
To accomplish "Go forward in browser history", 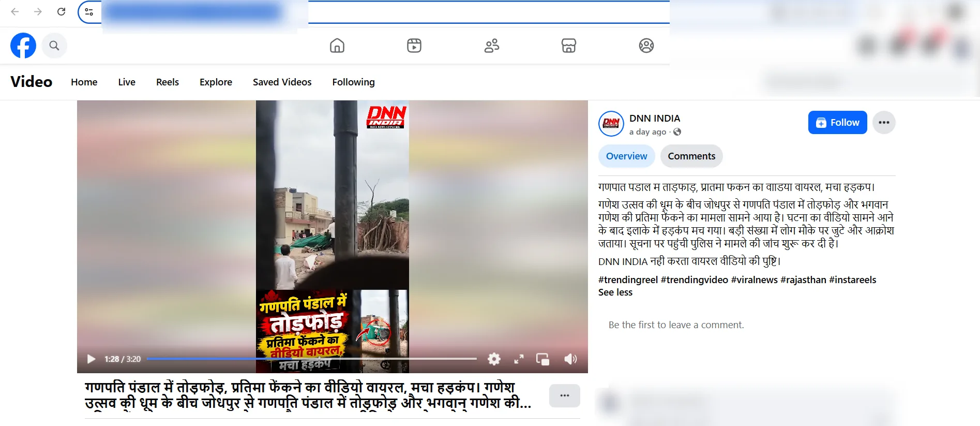I will (38, 11).
